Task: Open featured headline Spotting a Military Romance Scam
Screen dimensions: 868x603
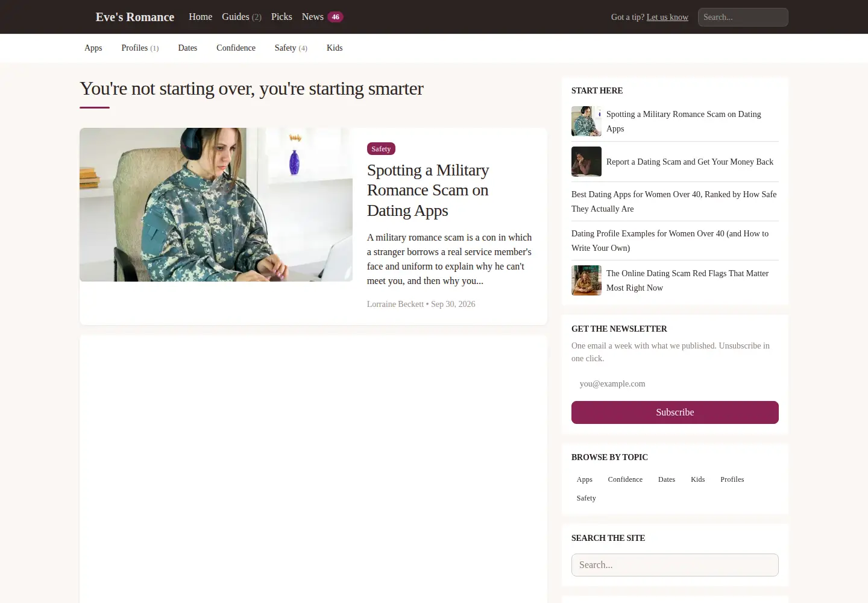Action: 428,190
